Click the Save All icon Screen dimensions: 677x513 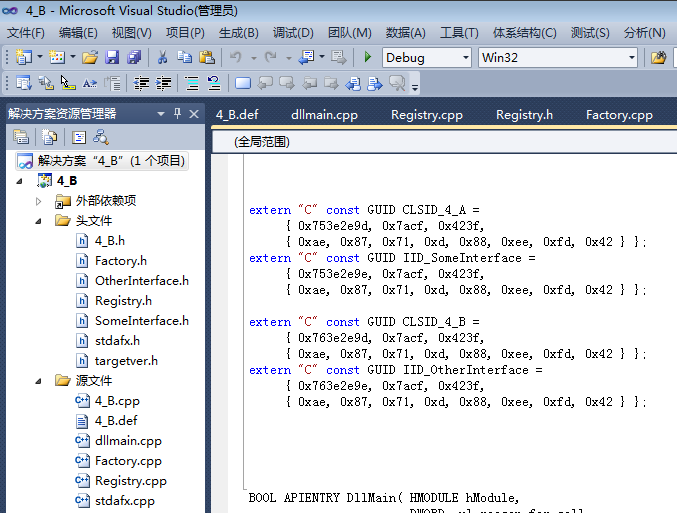134,57
